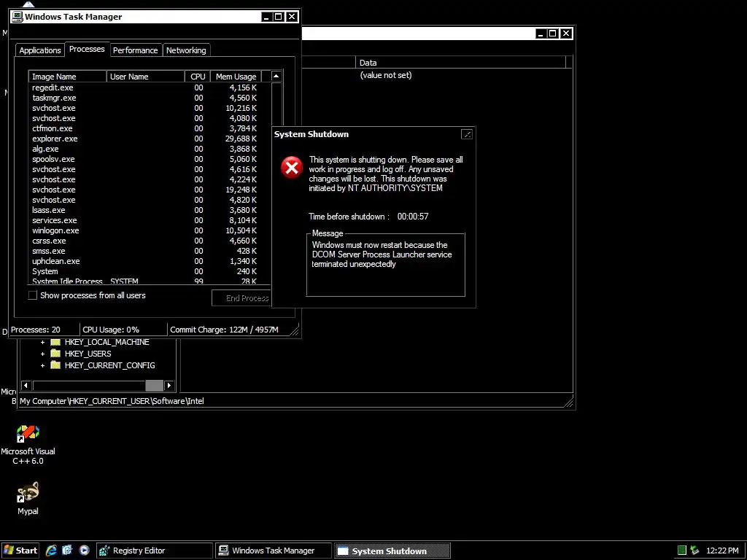Click the Task Manager CPU tray icon

(682, 551)
